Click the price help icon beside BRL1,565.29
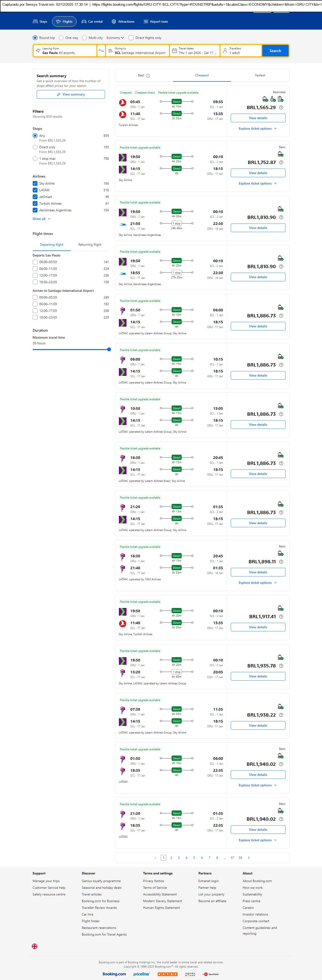 pyautogui.click(x=281, y=108)
